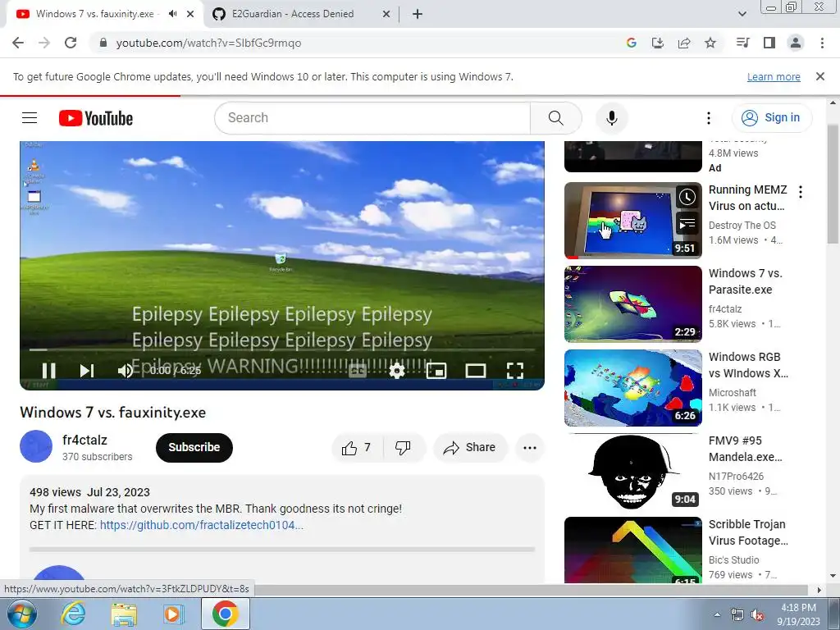
Task: Toggle closed captions in the player
Action: [x=358, y=370]
